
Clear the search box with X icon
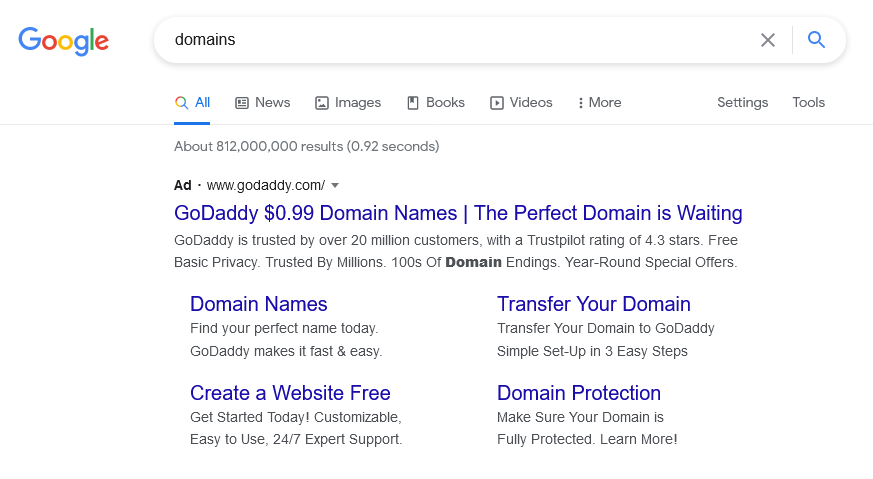(768, 40)
